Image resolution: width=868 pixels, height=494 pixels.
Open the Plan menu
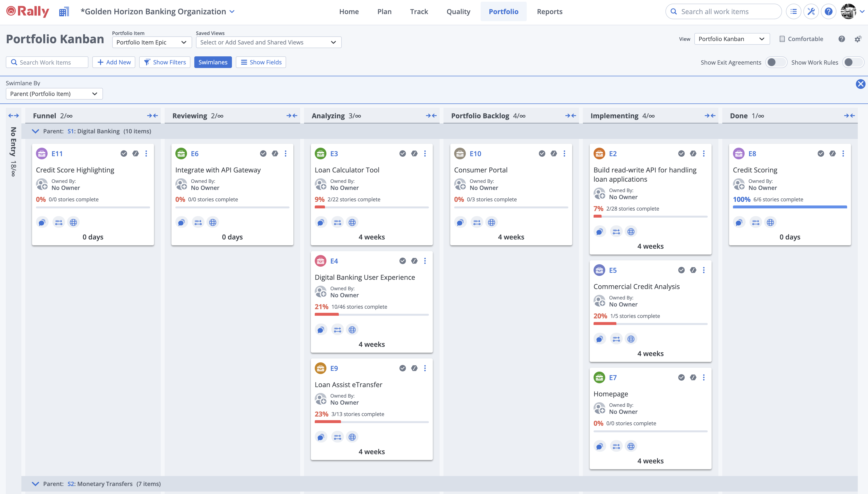pyautogui.click(x=384, y=11)
